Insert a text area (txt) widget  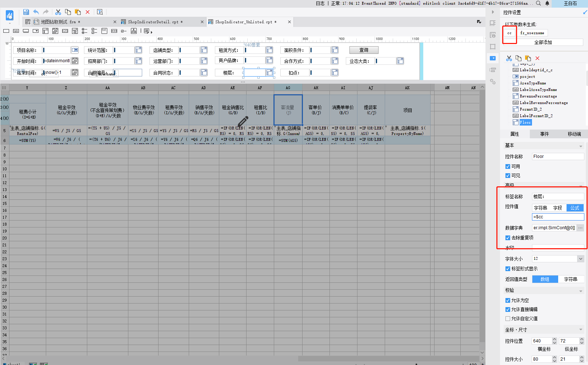(104, 31)
